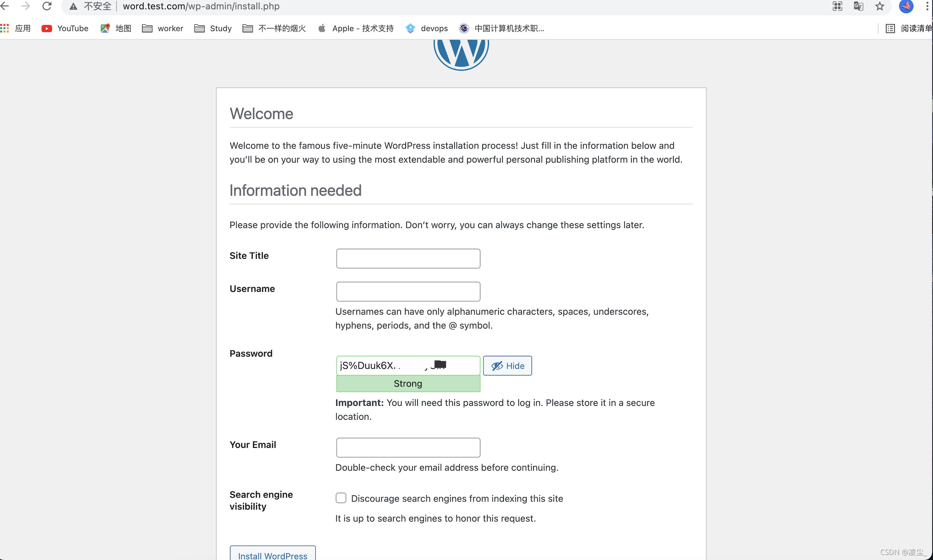The image size is (933, 560).
Task: Open the 不一样的烟火 bookmarks folder
Action: point(274,28)
